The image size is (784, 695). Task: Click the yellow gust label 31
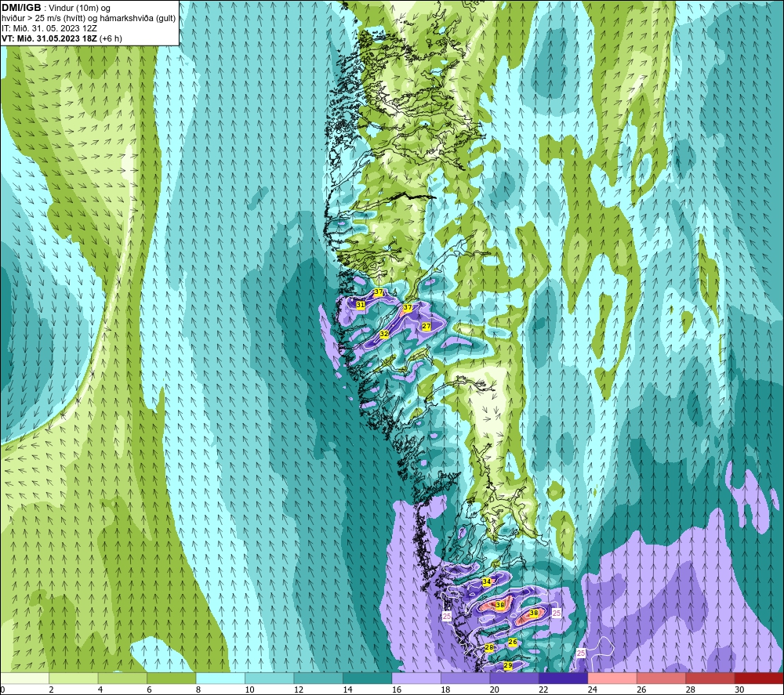click(x=360, y=304)
